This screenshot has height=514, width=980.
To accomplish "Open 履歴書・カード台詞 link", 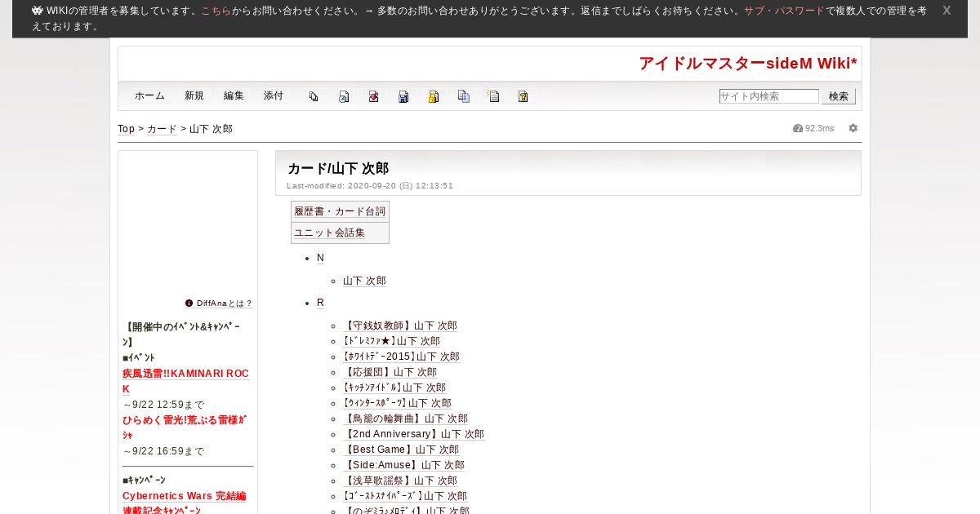I will point(340,211).
